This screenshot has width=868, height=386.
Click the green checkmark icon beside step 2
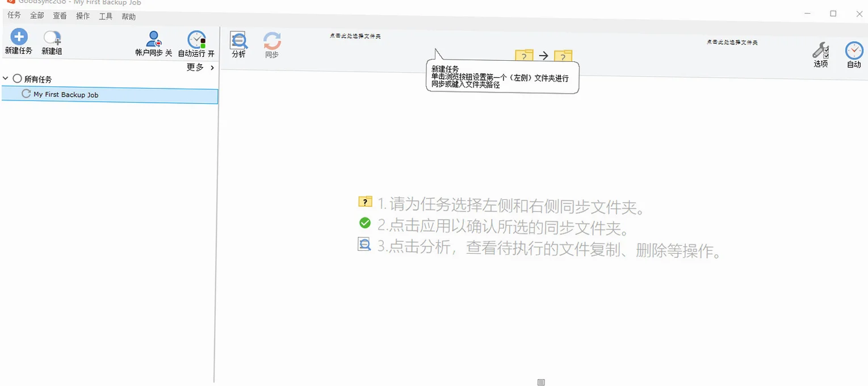click(365, 223)
